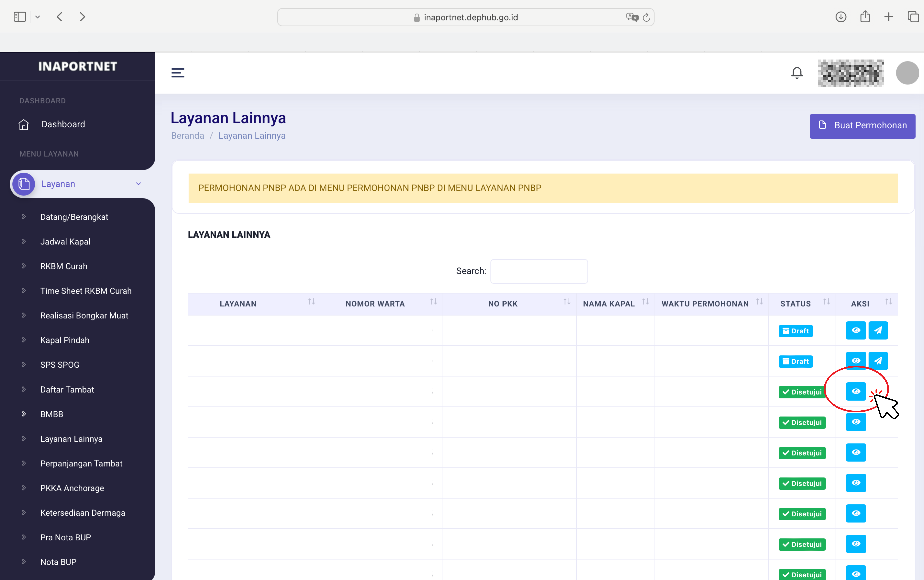Click Safari share icon
924x580 pixels.
coord(865,17)
